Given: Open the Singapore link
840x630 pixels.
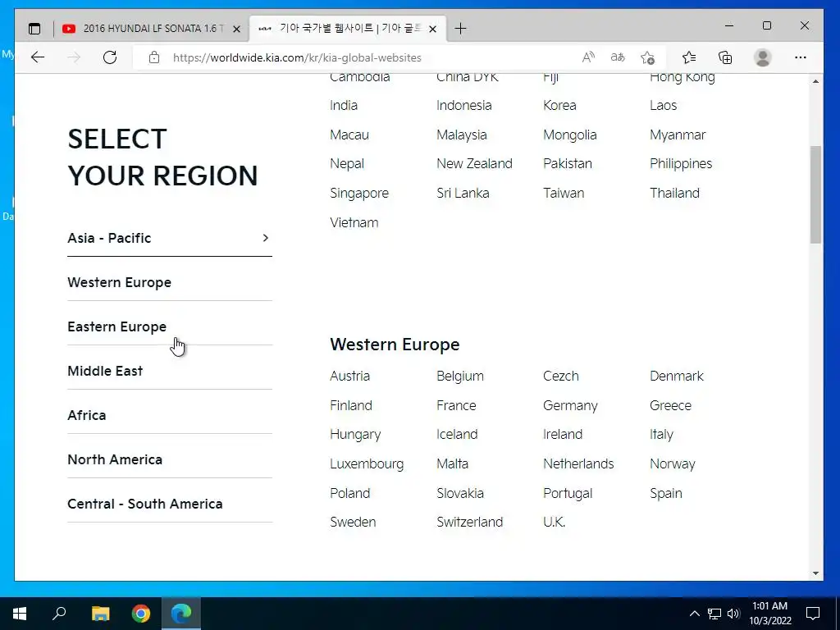Looking at the screenshot, I should tap(359, 194).
